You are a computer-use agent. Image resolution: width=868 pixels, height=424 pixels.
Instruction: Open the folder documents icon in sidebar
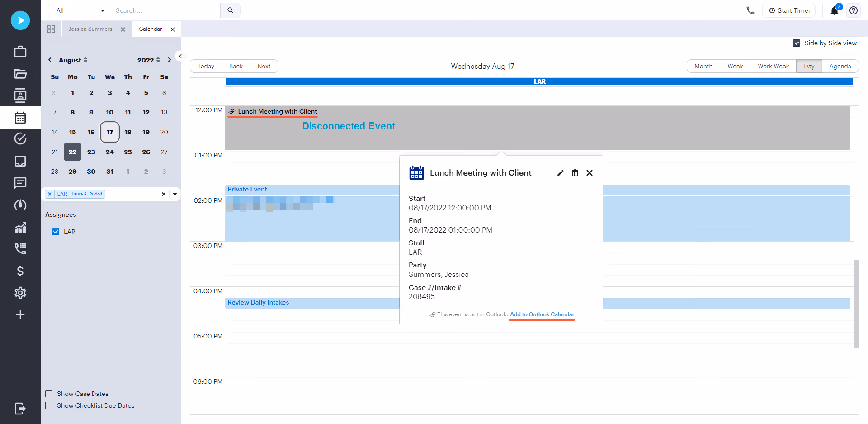(20, 74)
